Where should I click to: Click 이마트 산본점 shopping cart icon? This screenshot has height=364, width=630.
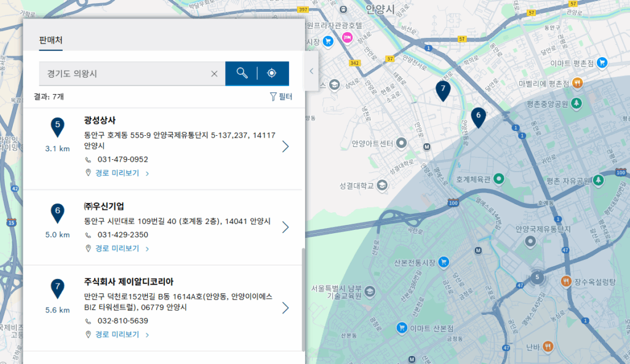(x=401, y=328)
